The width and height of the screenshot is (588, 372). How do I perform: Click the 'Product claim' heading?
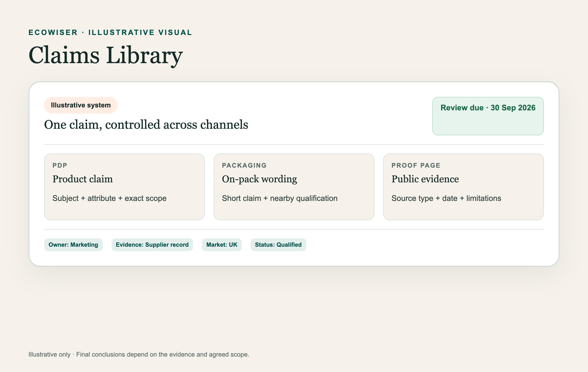[x=83, y=179]
